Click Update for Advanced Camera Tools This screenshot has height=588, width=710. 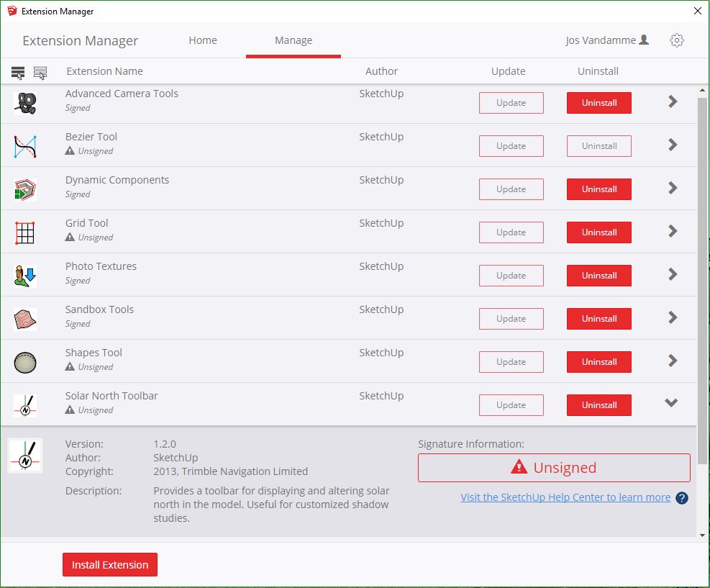511,103
